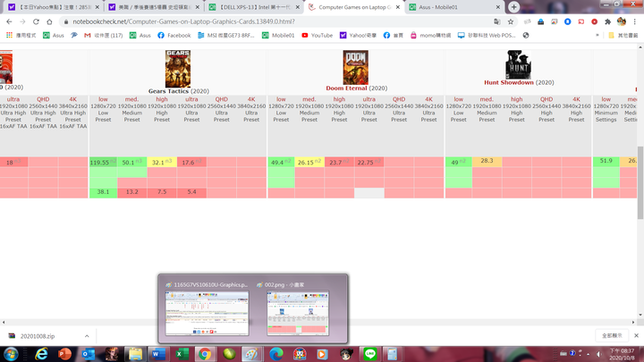This screenshot has height=362, width=644.
Task: Click the translate page icon in address bar
Action: click(497, 21)
